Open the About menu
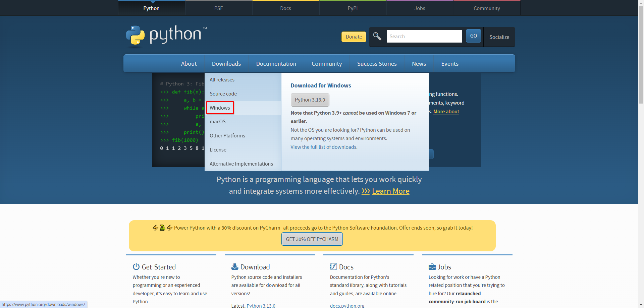This screenshot has height=308, width=644. click(189, 64)
